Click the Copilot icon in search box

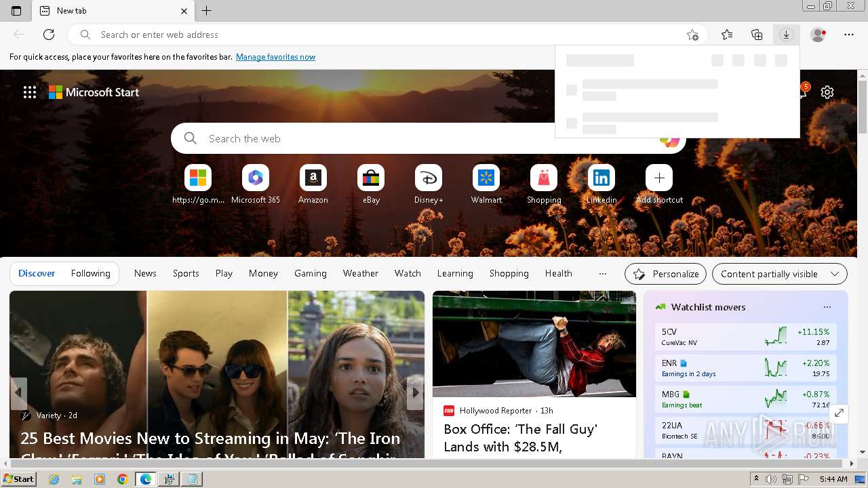tap(669, 140)
